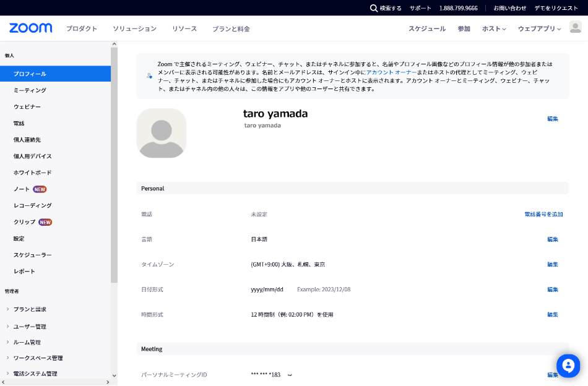Open 個人用デバイス in the sidebar
The width and height of the screenshot is (588, 386).
(x=33, y=157)
